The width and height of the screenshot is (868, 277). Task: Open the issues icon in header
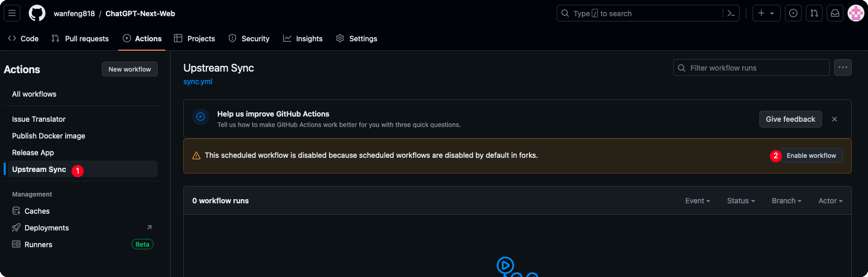tap(793, 13)
